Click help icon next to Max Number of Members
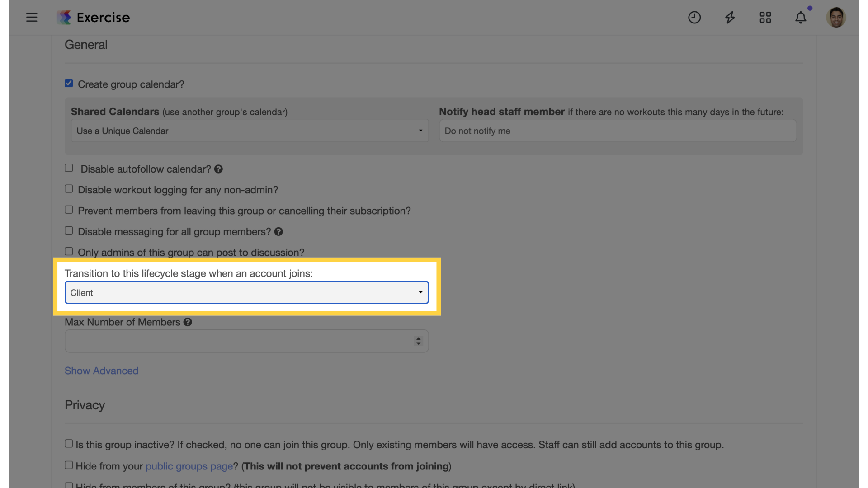 tap(188, 322)
